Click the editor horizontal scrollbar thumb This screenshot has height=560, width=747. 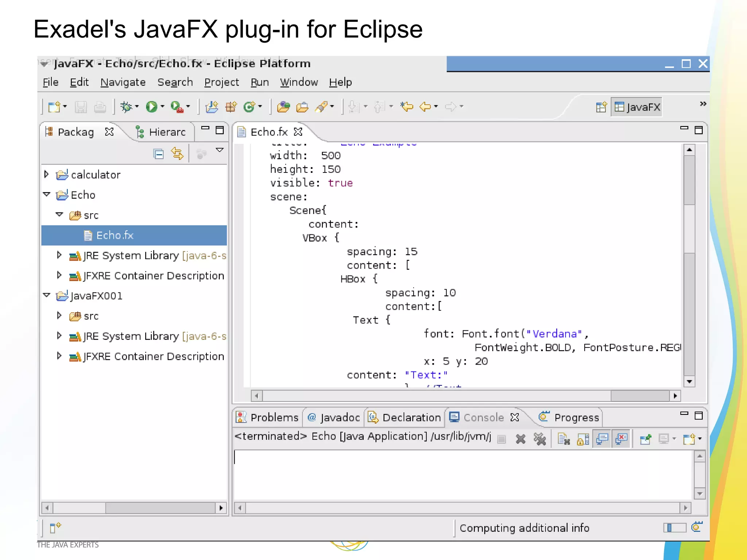pos(640,396)
